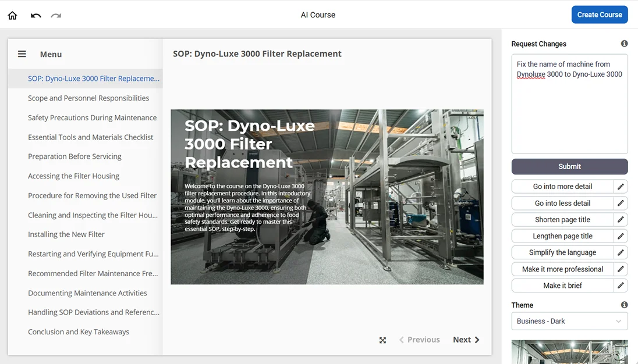Open the Theme dropdown
This screenshot has height=364, width=638.
(x=569, y=321)
